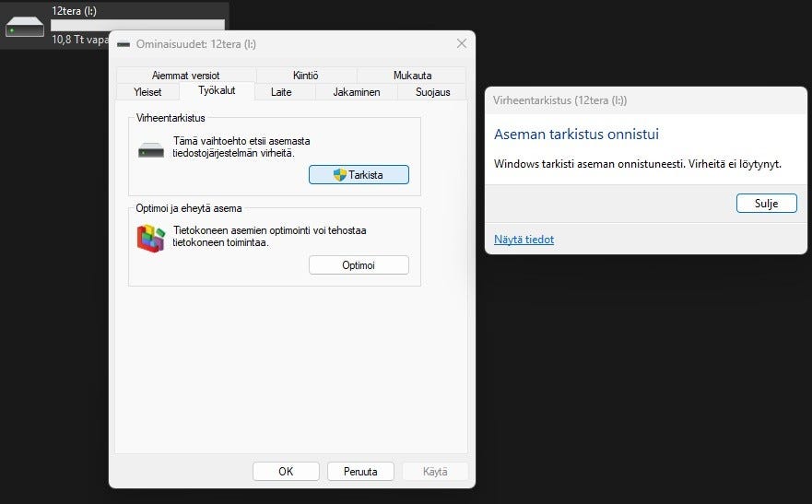Click the drive icon in Ominaisuudet title bar

tap(124, 44)
